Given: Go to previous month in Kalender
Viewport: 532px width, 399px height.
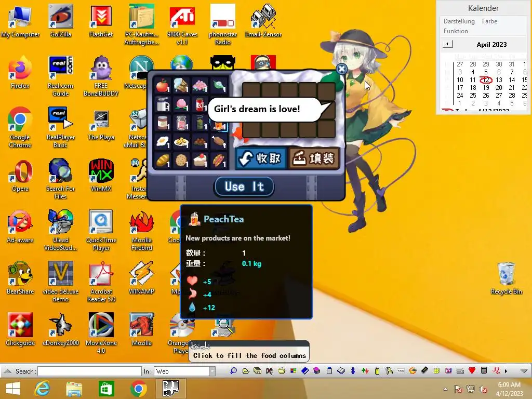Looking at the screenshot, I should point(447,44).
